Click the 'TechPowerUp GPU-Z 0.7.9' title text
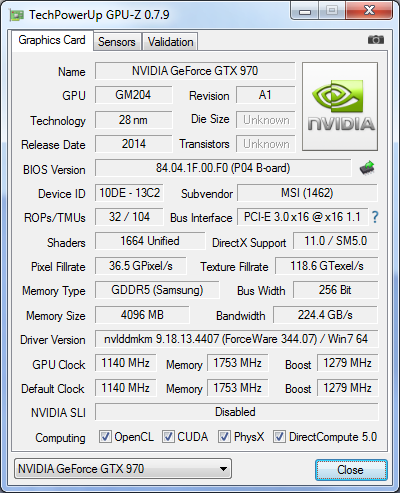Image resolution: width=400 pixels, height=493 pixels. pyautogui.click(x=99, y=15)
